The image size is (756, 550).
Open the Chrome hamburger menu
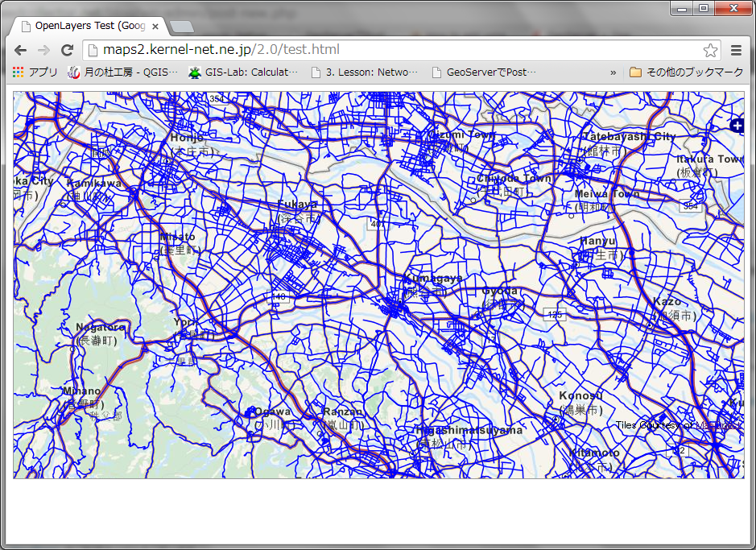(736, 50)
